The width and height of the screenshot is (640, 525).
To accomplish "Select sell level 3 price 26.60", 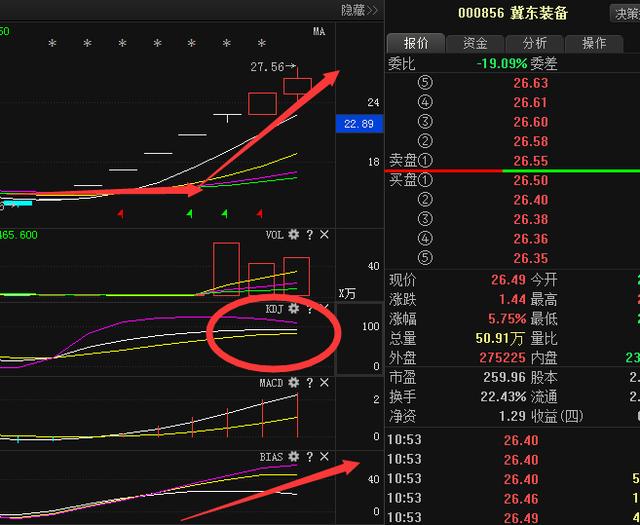I will 531,122.
